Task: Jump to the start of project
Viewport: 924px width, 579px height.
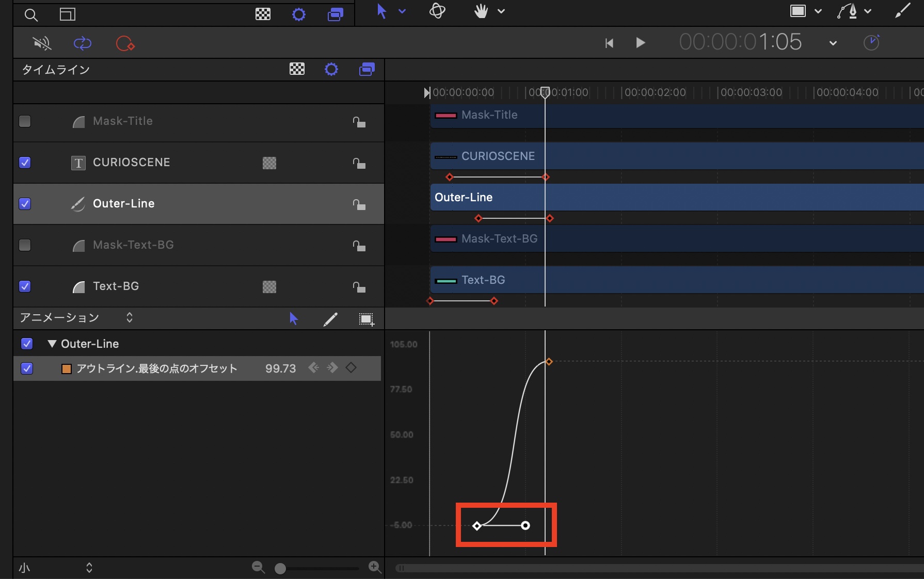Action: [x=609, y=43]
